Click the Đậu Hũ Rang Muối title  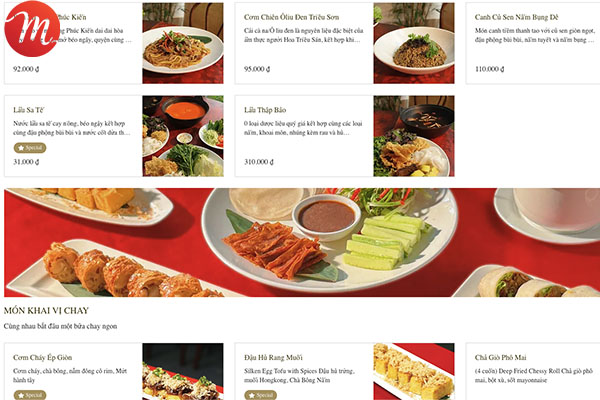274,358
